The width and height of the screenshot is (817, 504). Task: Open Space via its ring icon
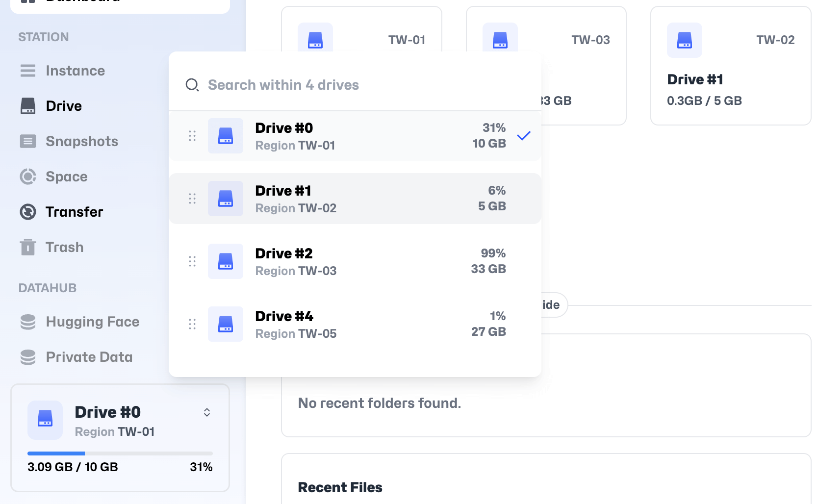[28, 176]
